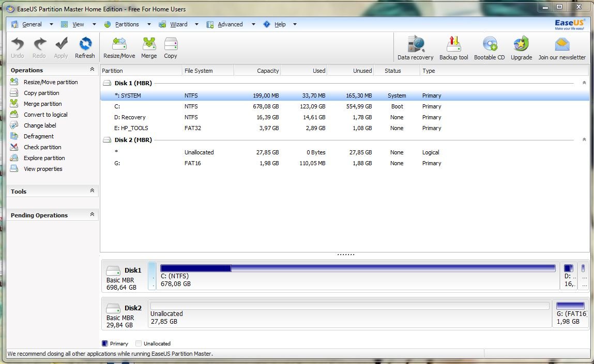Click the Copy toolbar icon
The height and width of the screenshot is (364, 594).
tap(171, 44)
